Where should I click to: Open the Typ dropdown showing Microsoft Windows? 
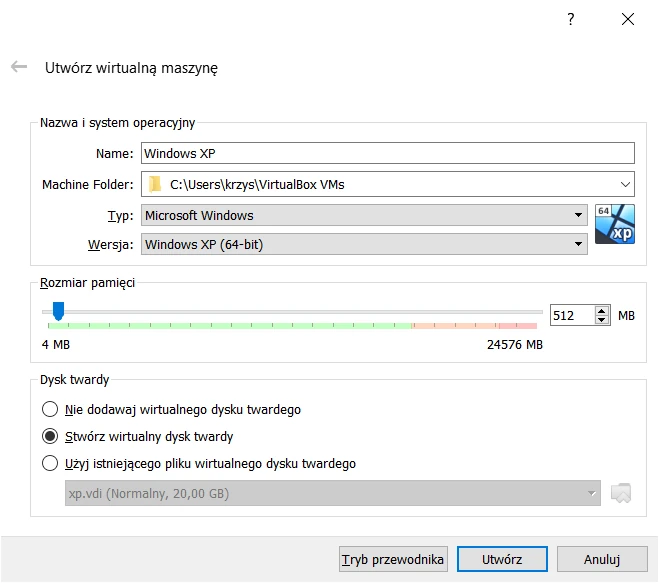(364, 215)
